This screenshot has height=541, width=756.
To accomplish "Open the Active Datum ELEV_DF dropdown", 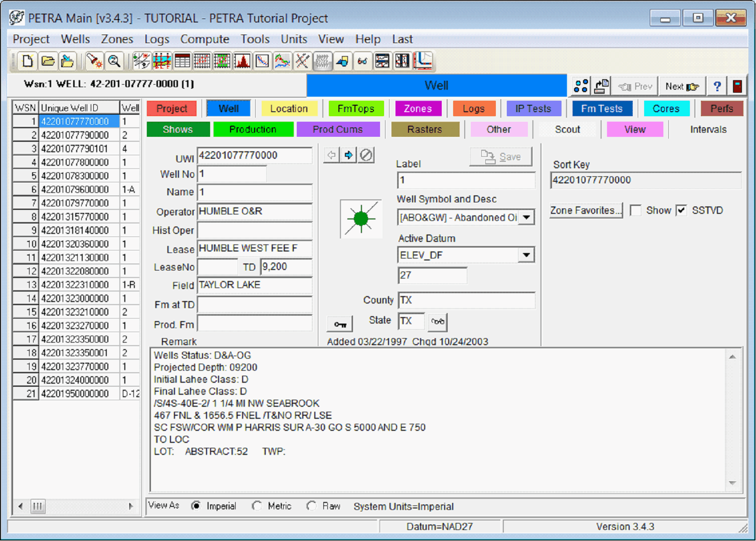I will [x=526, y=255].
